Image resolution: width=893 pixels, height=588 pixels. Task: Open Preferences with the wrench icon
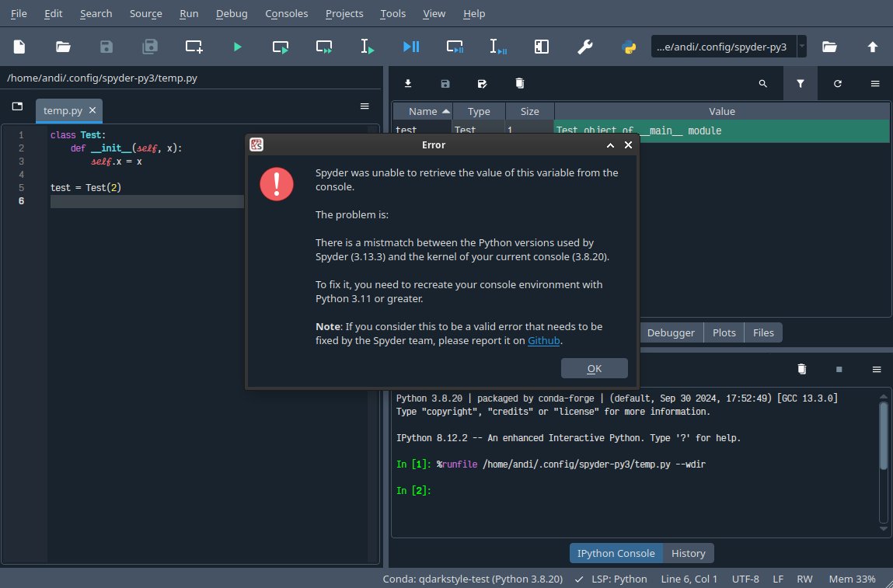tap(585, 47)
